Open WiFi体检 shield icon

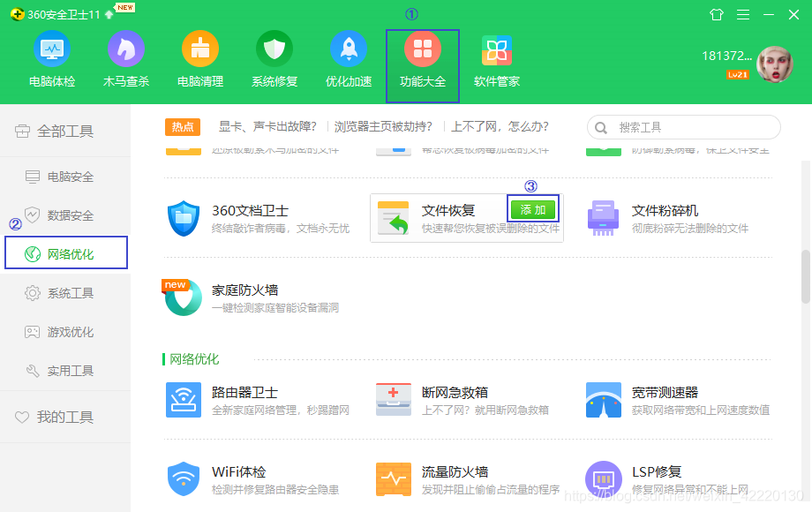(184, 478)
